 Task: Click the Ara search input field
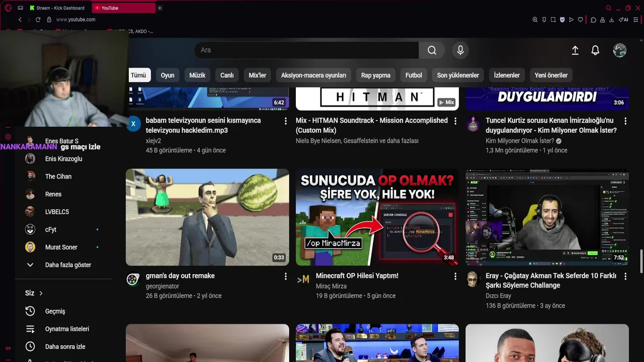click(306, 50)
